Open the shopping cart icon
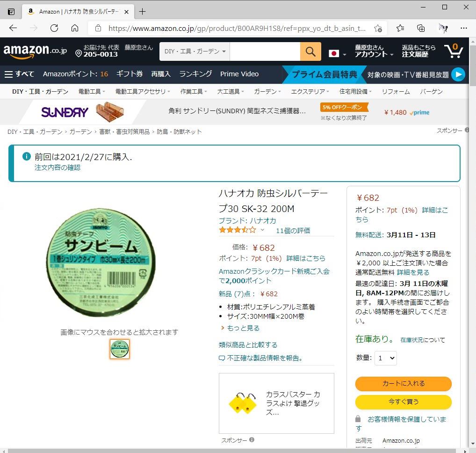 pyautogui.click(x=454, y=51)
